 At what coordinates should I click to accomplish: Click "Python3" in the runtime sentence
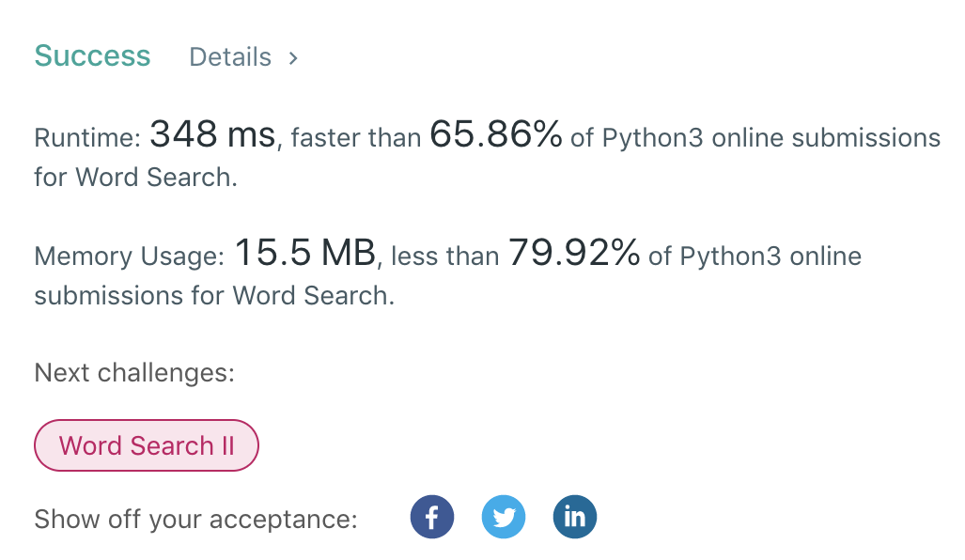tap(652, 138)
